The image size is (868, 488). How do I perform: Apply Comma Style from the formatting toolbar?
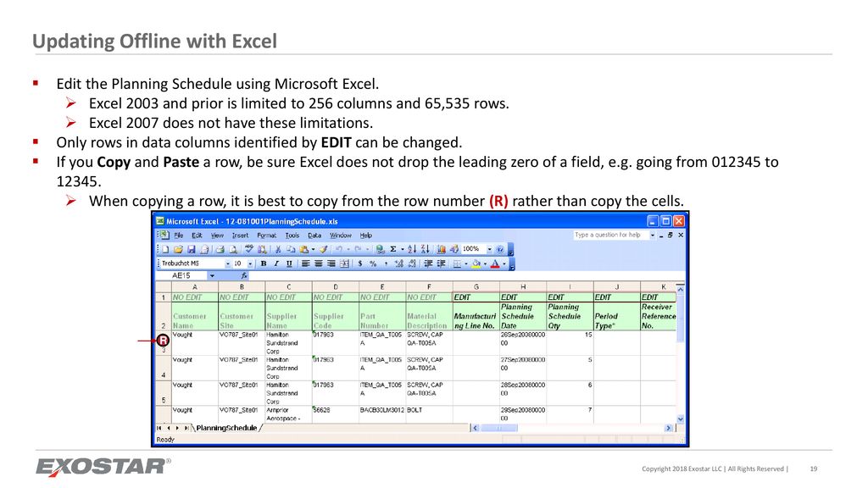(x=386, y=264)
